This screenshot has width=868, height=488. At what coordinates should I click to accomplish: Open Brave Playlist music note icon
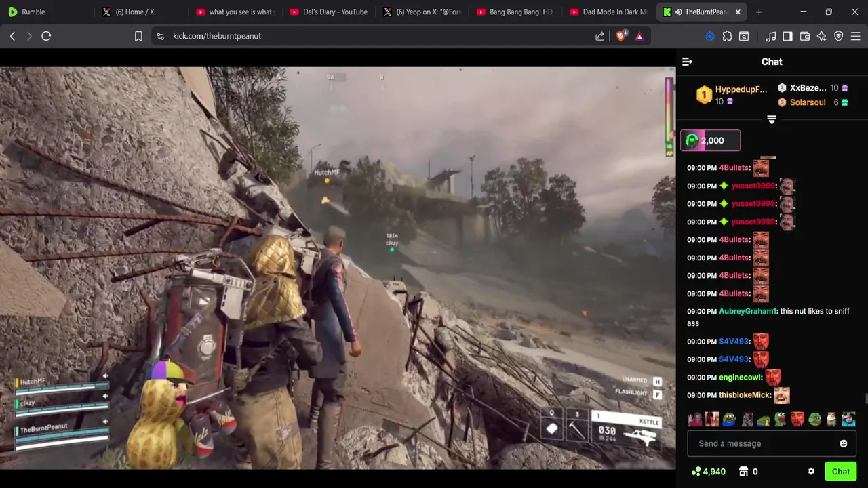[x=771, y=36]
